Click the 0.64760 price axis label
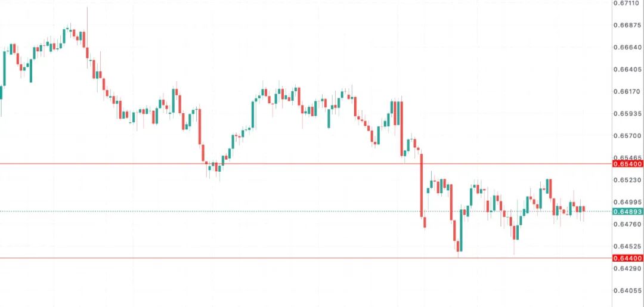Screen dimensions: 644x307 coord(627,224)
